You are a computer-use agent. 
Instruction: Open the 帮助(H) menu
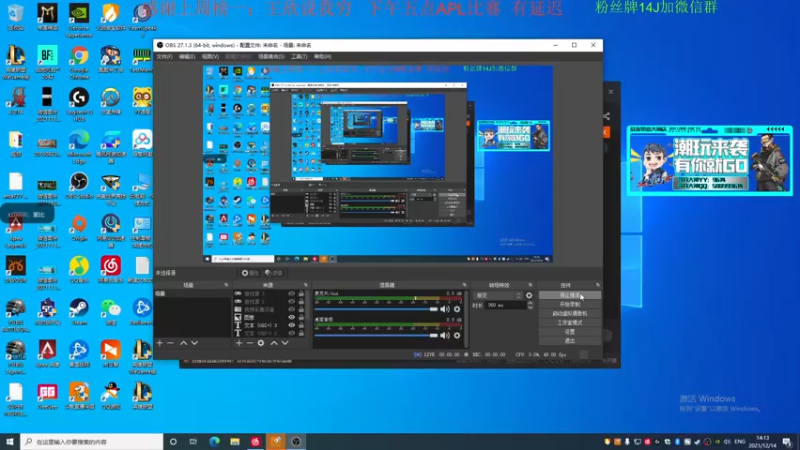tap(322, 57)
